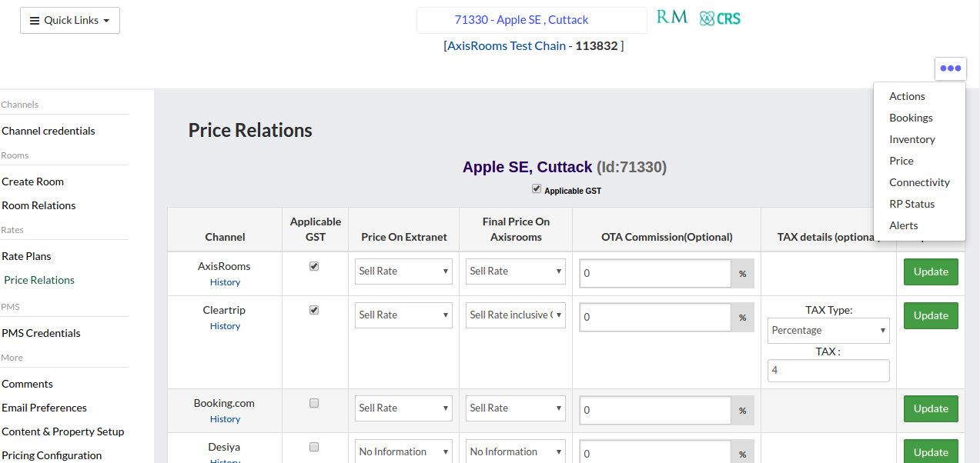Open Create Room in sidebar

tap(33, 182)
